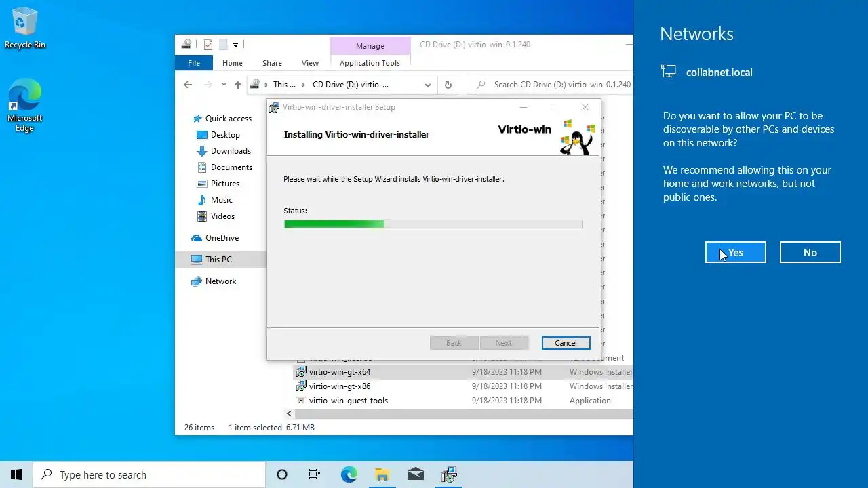
Task: Click the Videos icon in sidebar
Action: [202, 216]
